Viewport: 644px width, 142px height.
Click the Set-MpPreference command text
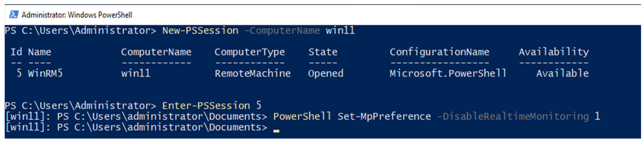click(x=384, y=116)
